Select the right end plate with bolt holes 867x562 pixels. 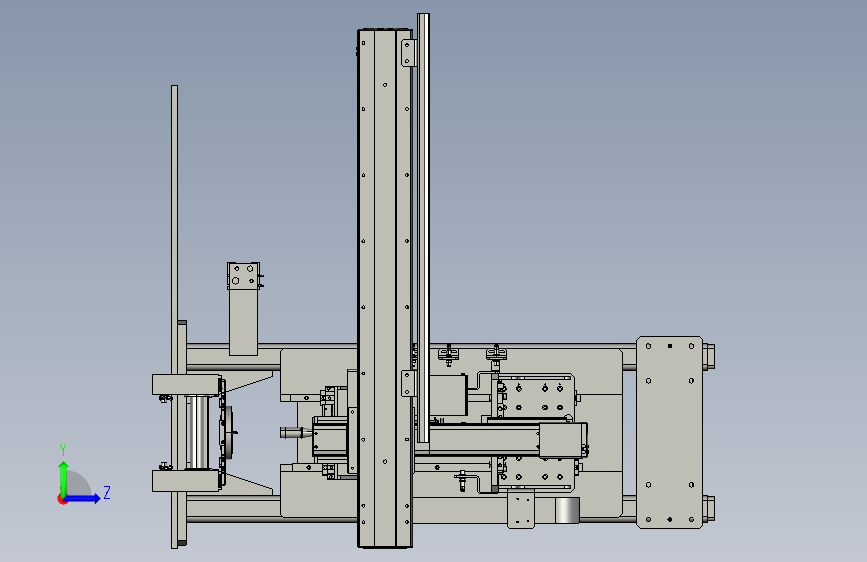click(x=670, y=432)
